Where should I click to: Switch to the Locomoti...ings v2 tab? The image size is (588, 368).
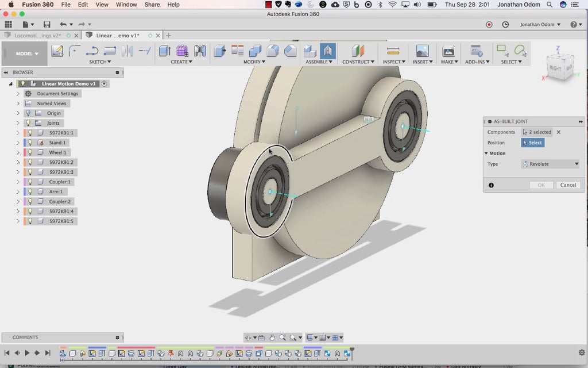tap(37, 36)
